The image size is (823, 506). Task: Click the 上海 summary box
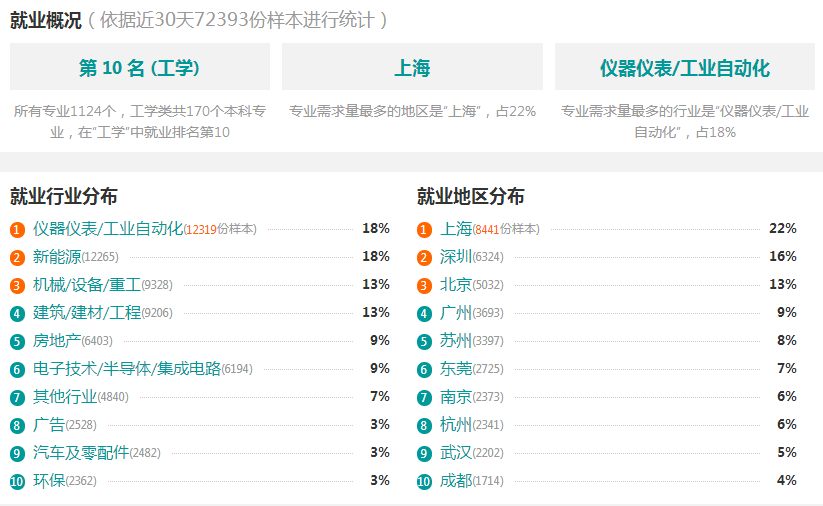[412, 67]
